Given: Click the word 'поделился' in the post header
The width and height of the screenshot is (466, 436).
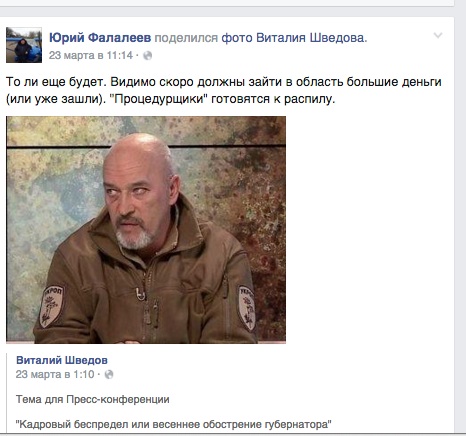Looking at the screenshot, I should pyautogui.click(x=186, y=38).
